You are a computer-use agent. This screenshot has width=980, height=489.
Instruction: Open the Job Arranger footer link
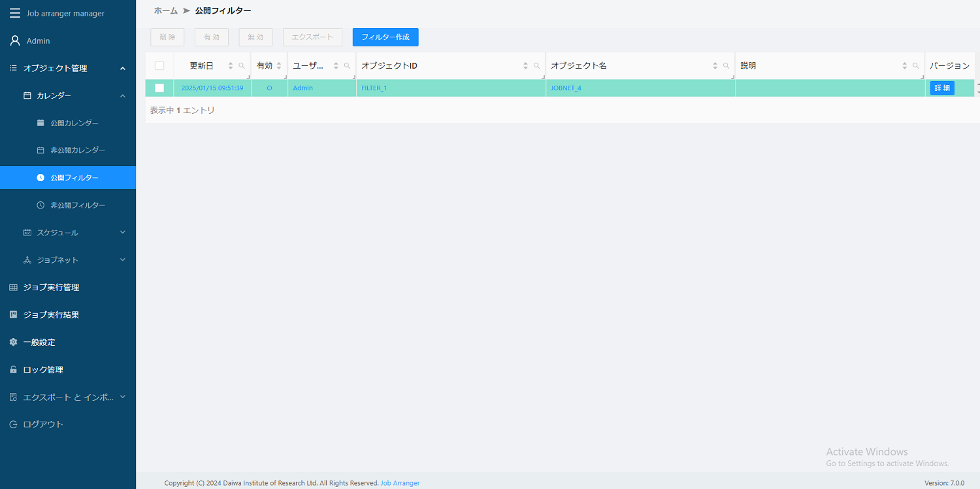pyautogui.click(x=400, y=482)
